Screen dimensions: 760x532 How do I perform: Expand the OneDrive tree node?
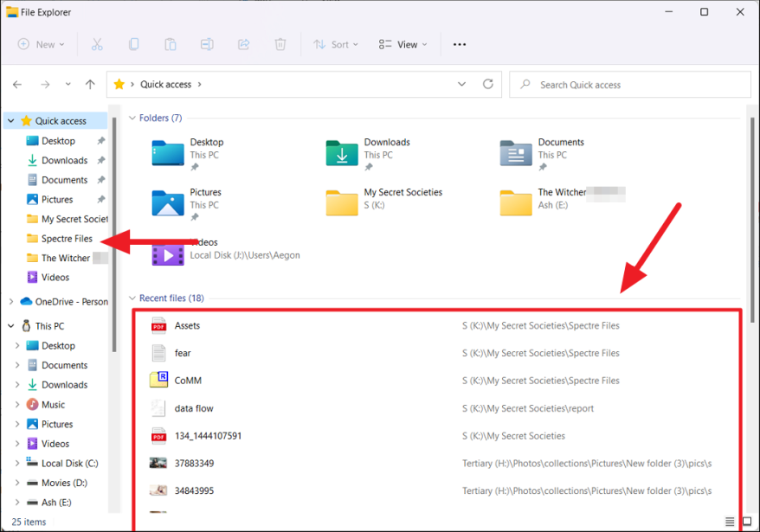point(11,302)
